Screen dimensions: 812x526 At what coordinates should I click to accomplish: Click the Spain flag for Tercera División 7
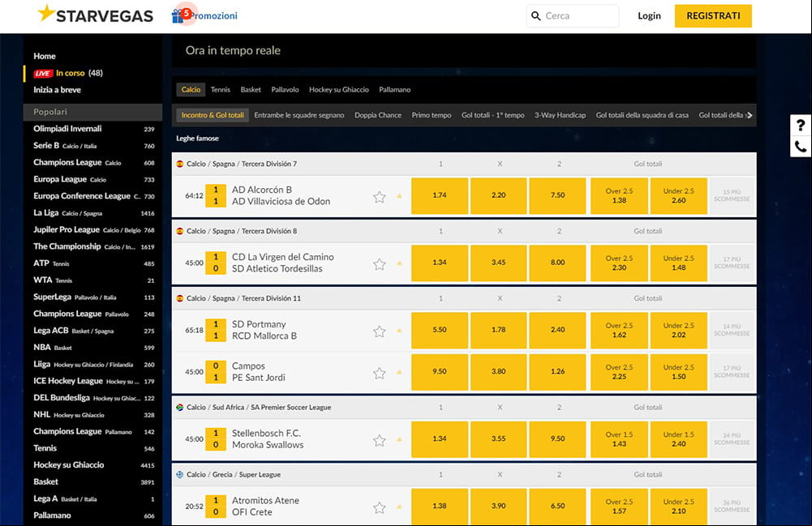[180, 164]
